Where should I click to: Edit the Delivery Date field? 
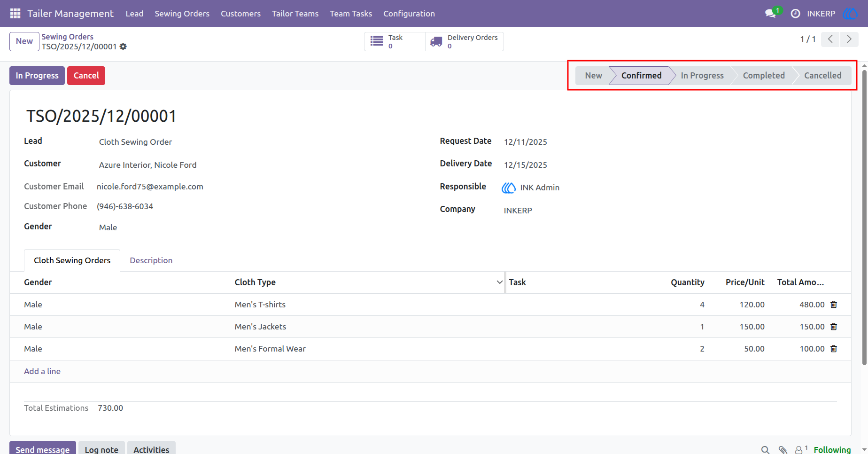[x=526, y=165]
